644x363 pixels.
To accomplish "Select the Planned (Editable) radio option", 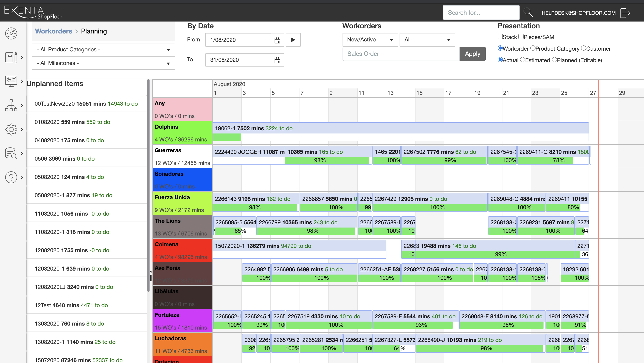I will pyautogui.click(x=554, y=60).
